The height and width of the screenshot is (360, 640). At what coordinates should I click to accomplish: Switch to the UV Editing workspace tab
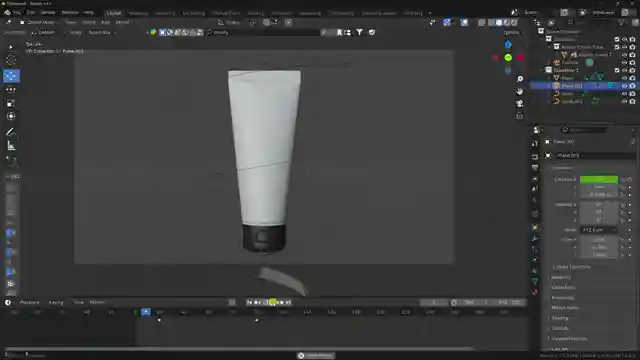193,13
